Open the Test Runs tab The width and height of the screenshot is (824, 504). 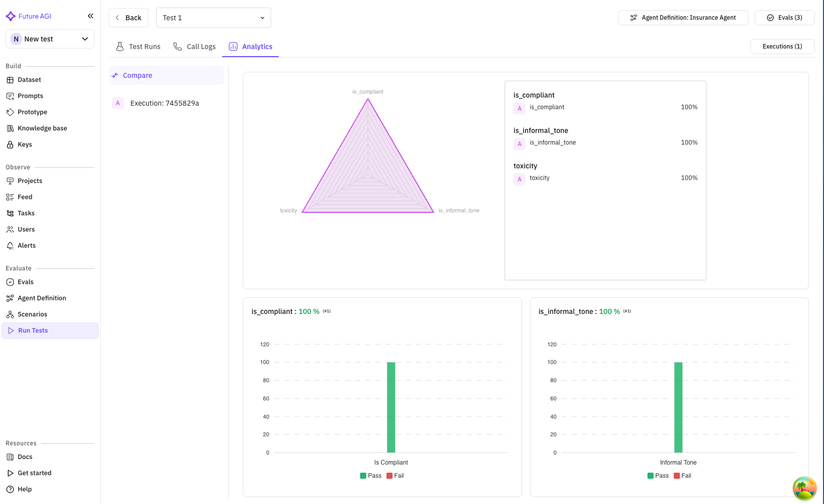coord(144,46)
